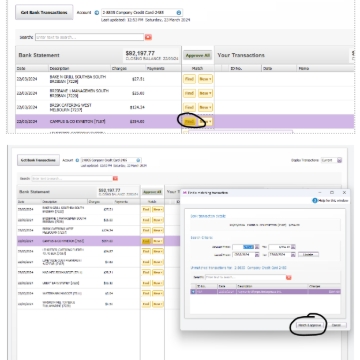Focus the bank feed search box in lower image
This screenshot has width=360, height=360.
click(72, 179)
